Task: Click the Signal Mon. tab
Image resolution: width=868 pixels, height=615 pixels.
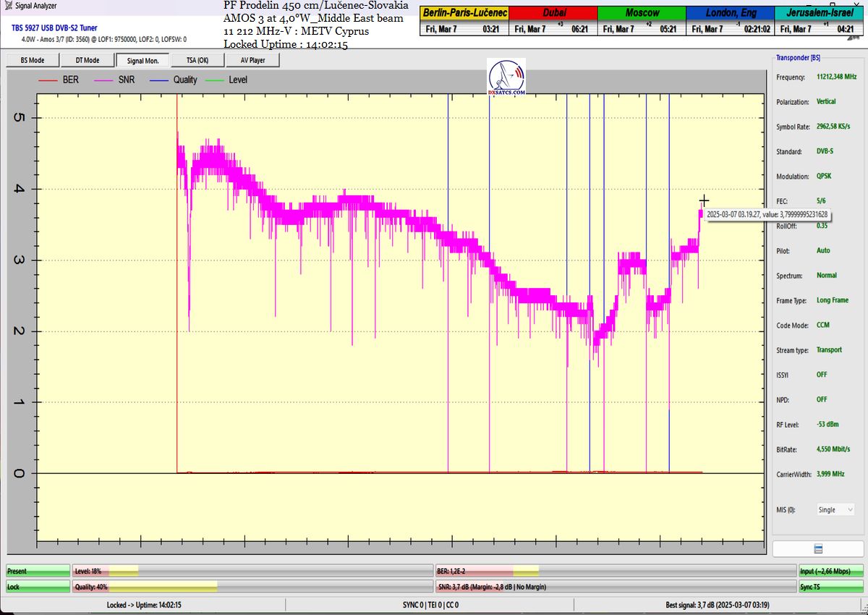Action: tap(142, 60)
